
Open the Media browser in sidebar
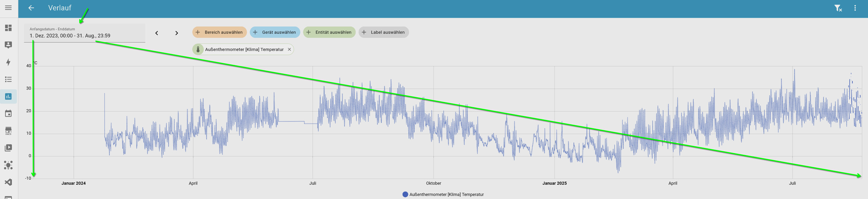click(8, 148)
